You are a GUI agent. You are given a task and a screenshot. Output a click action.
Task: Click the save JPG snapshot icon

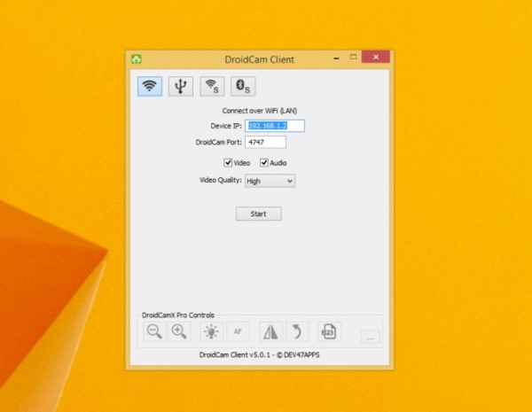pos(329,331)
